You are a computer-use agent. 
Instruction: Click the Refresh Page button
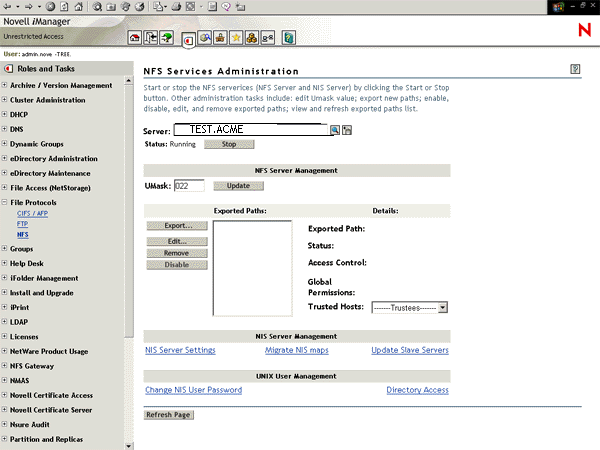coord(168,415)
